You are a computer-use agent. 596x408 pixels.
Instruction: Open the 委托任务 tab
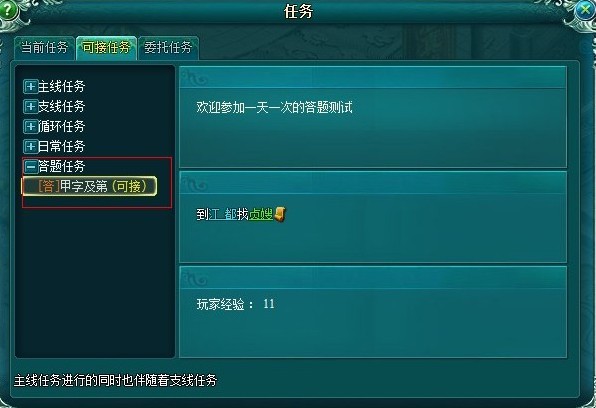click(168, 48)
